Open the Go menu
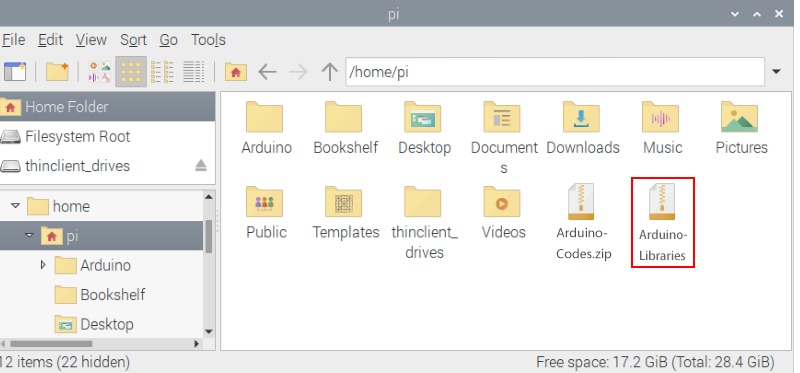Screen dimensions: 800x373 (x=168, y=40)
